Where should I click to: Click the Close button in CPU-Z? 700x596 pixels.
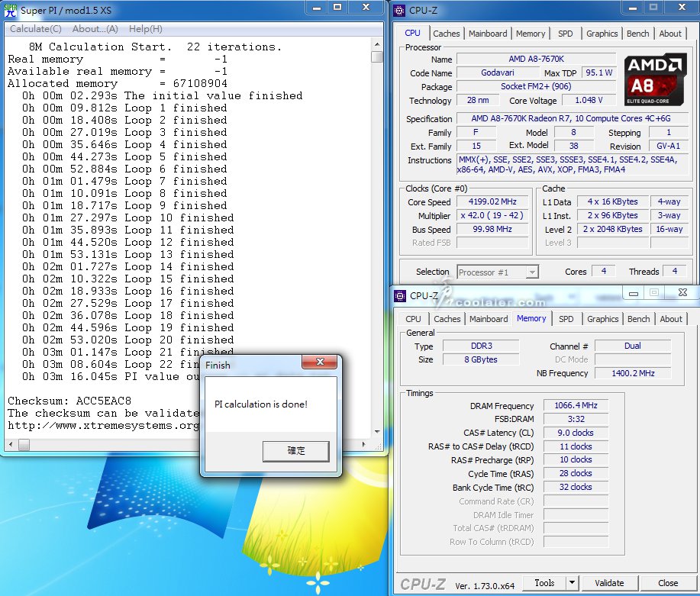pos(668,582)
